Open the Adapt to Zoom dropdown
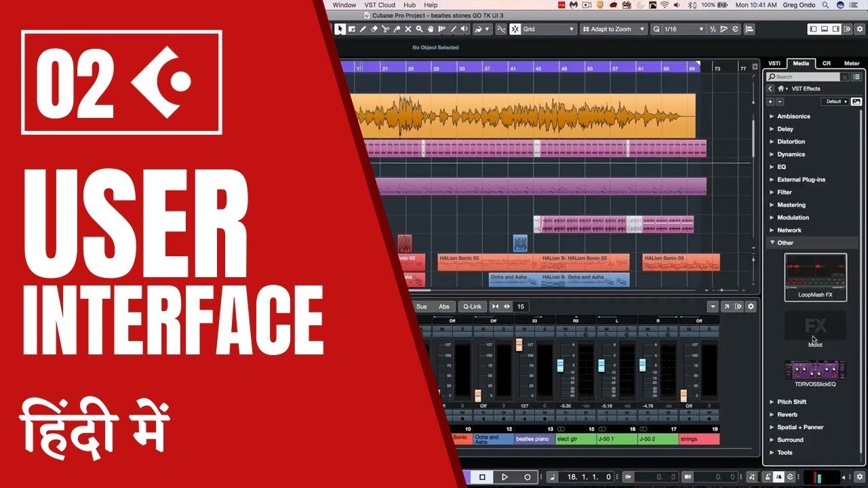Screen dimensions: 868x488 pyautogui.click(x=614, y=29)
